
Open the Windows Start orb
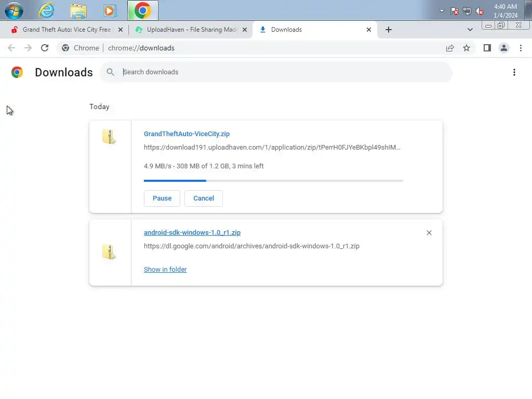pos(14,10)
